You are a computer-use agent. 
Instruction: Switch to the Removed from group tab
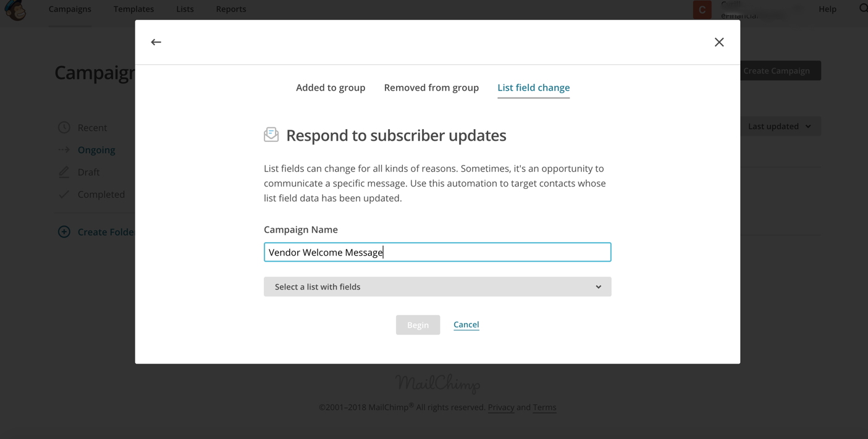click(x=431, y=88)
